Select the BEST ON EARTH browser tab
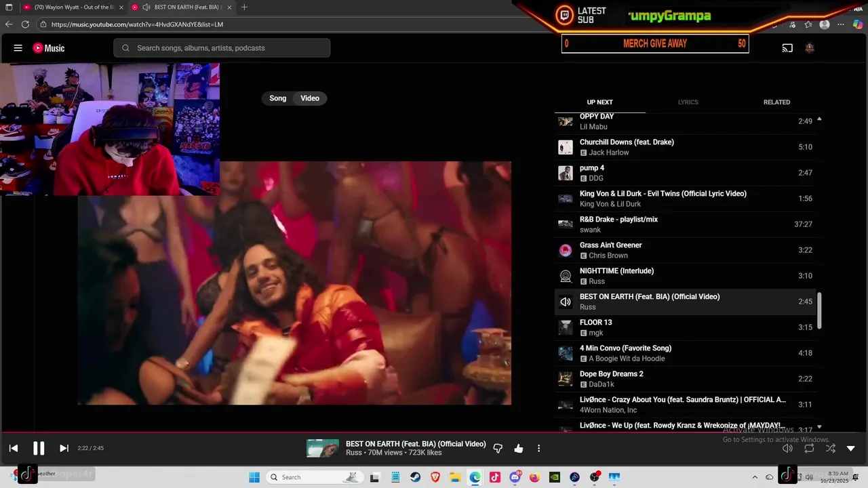This screenshot has width=868, height=488. [183, 7]
